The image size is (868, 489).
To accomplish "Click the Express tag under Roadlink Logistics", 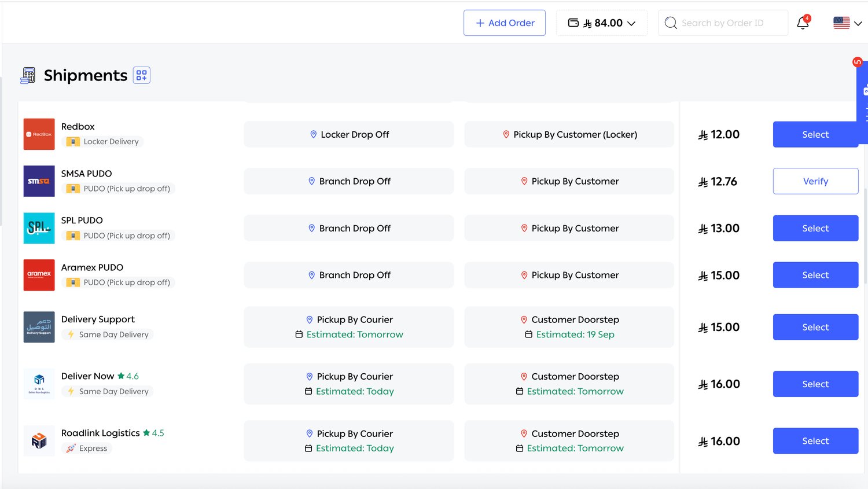I will coord(86,448).
